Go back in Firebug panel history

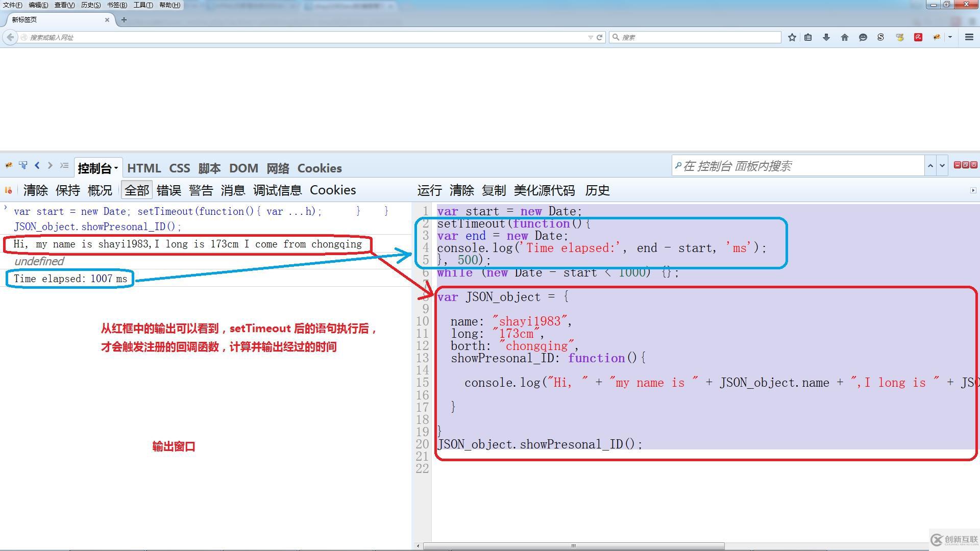click(x=37, y=165)
